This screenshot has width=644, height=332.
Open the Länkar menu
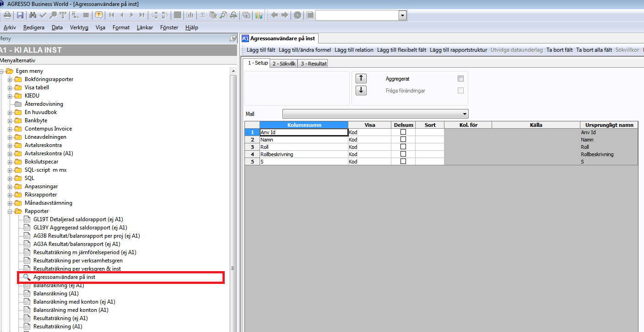(x=145, y=27)
